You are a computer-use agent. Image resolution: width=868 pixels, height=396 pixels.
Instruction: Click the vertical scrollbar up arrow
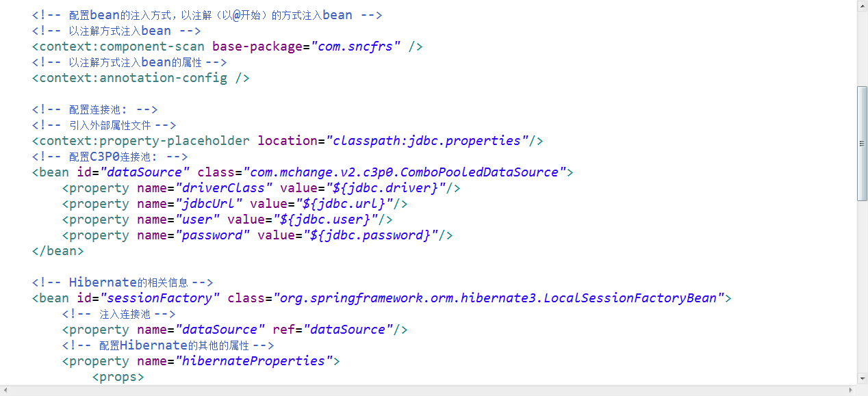862,5
